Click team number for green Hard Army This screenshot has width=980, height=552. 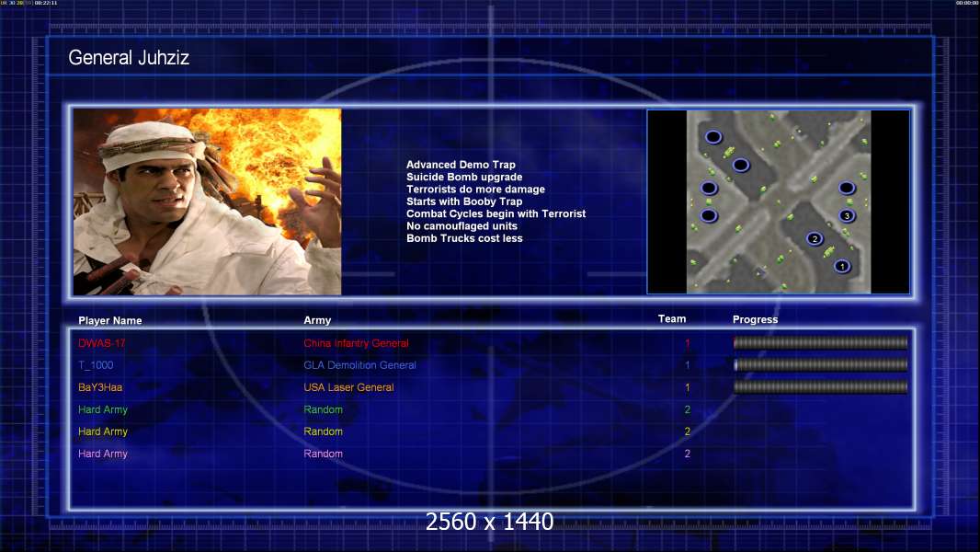(687, 409)
